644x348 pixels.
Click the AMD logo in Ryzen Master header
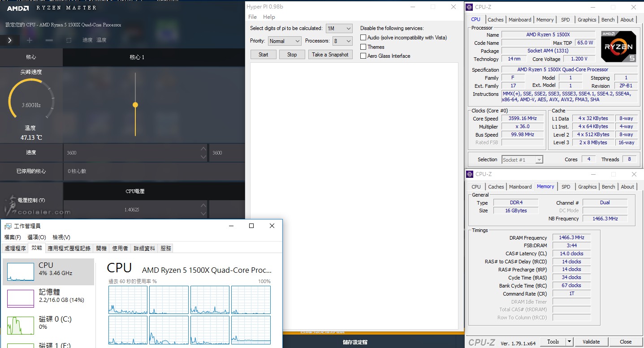pyautogui.click(x=18, y=8)
